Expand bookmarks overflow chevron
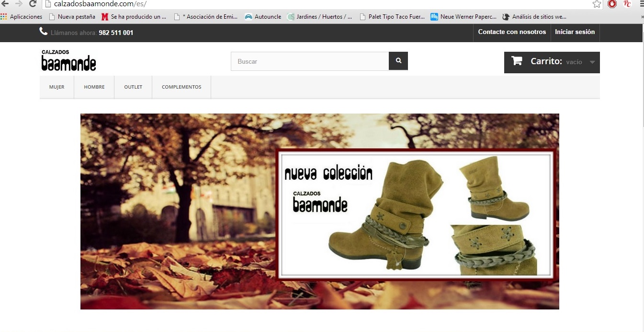The height and width of the screenshot is (332, 644). coord(642,17)
